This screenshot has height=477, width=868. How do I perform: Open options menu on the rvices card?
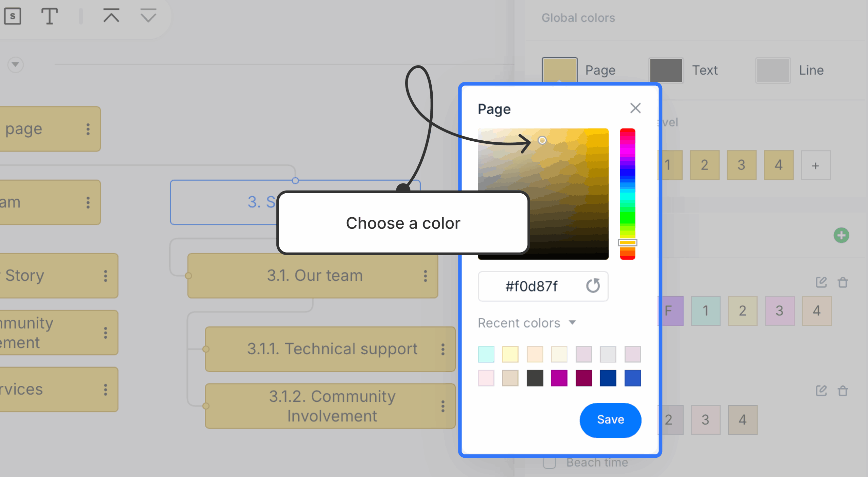106,390
